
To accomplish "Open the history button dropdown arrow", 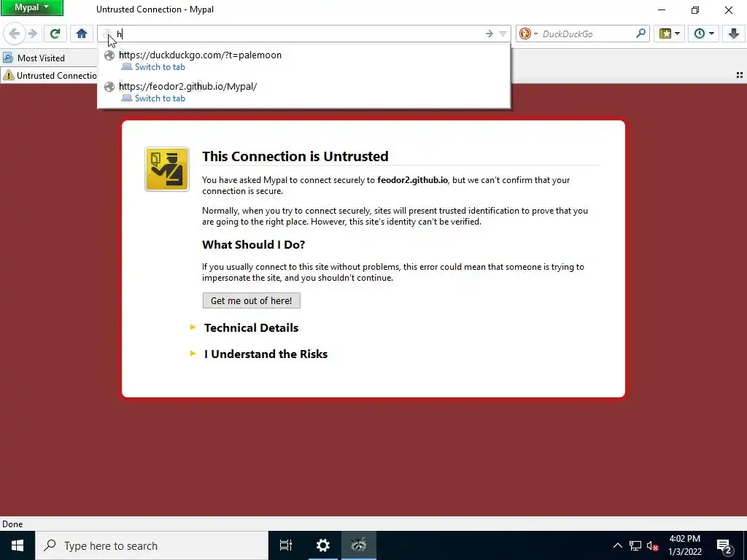I will [711, 34].
